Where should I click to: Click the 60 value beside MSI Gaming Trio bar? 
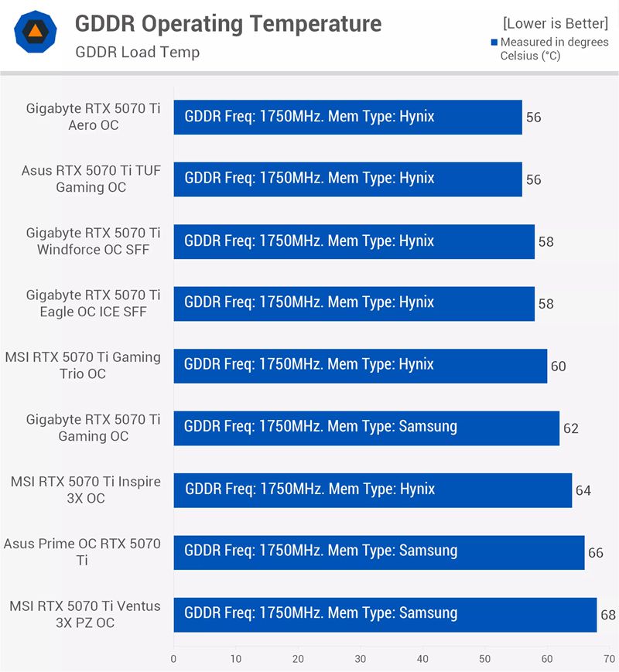tap(558, 367)
